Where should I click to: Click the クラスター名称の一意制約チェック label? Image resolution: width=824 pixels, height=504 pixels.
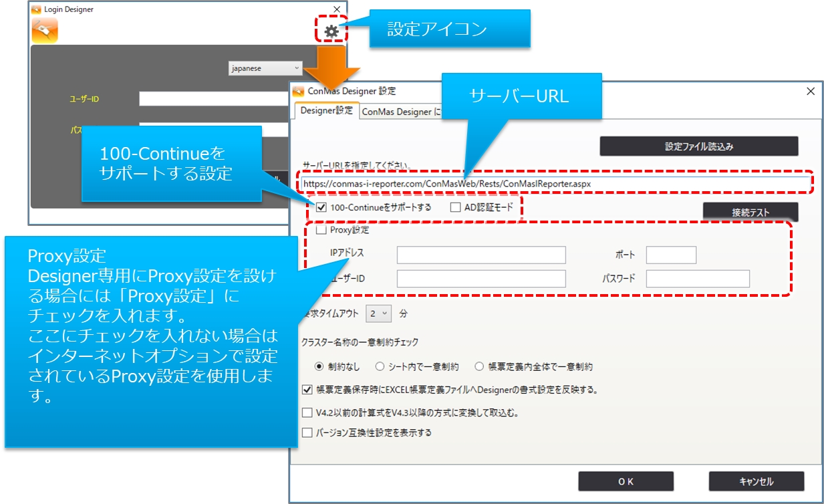(360, 342)
